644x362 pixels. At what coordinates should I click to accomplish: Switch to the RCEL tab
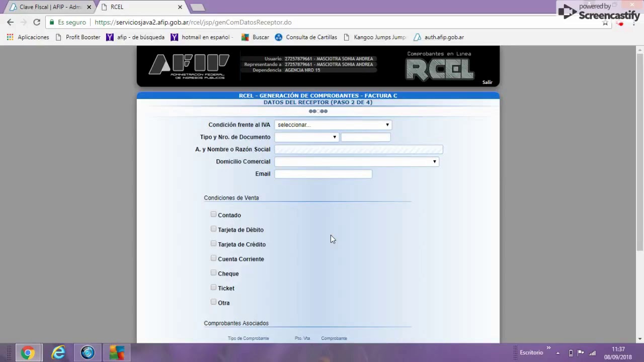point(141,7)
